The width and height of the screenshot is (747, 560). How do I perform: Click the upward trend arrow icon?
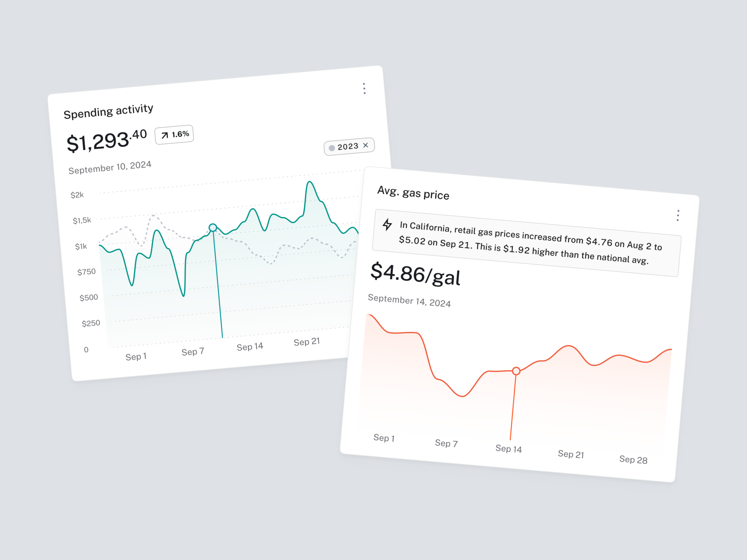[x=164, y=135]
